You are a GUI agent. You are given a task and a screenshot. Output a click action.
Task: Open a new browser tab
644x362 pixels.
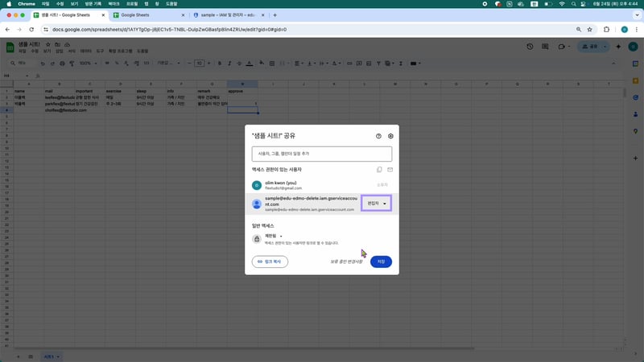point(275,15)
